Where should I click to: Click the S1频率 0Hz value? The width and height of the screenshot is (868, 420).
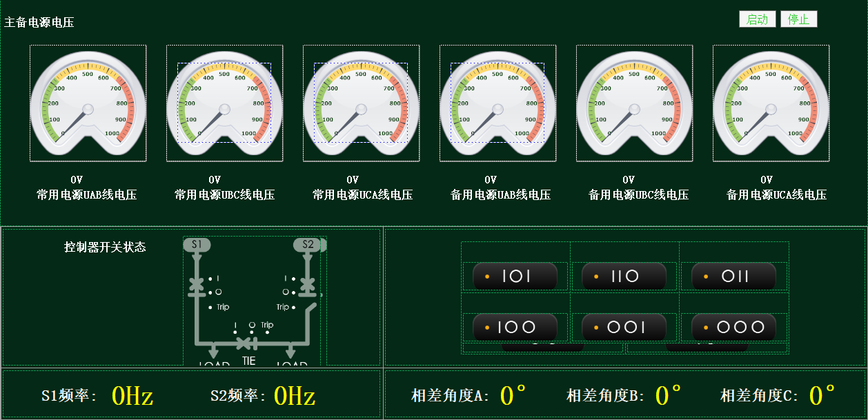(x=132, y=396)
